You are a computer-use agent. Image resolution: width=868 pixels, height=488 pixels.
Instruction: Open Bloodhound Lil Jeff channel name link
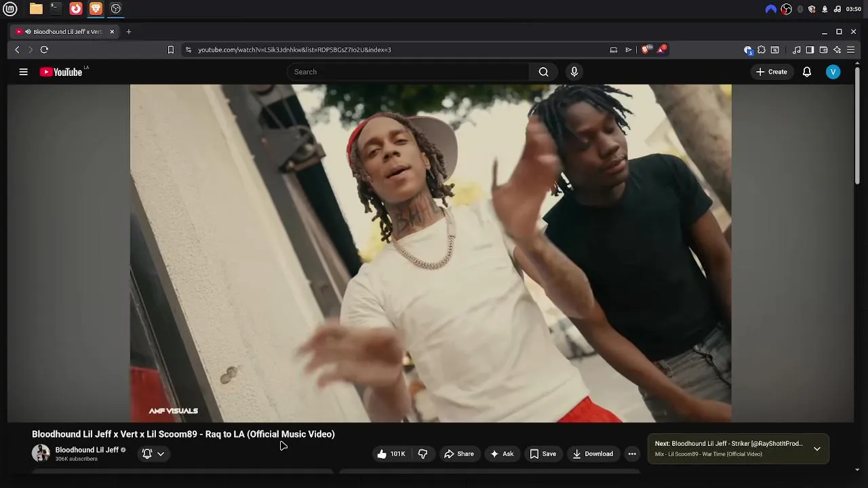(87, 450)
